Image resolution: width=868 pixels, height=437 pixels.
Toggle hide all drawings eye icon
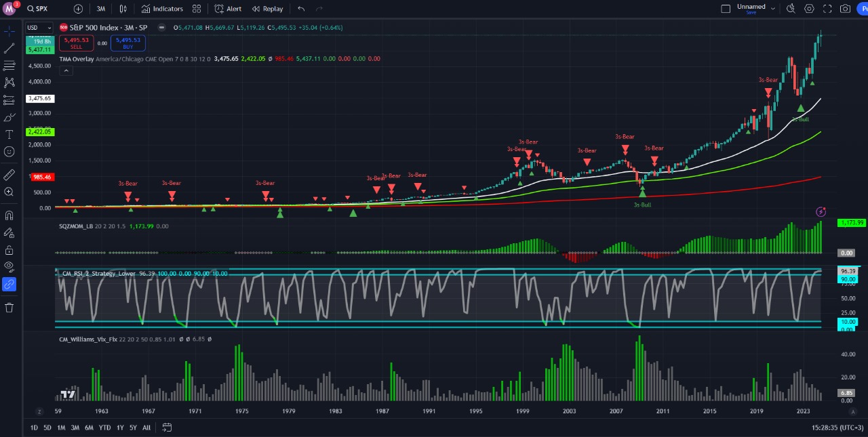point(9,266)
